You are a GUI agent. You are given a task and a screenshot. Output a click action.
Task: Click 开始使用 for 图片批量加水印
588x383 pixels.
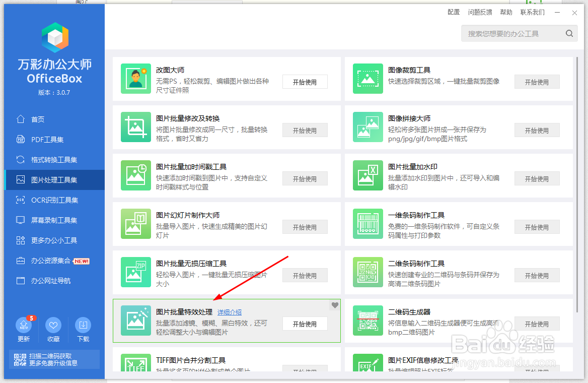(x=537, y=179)
